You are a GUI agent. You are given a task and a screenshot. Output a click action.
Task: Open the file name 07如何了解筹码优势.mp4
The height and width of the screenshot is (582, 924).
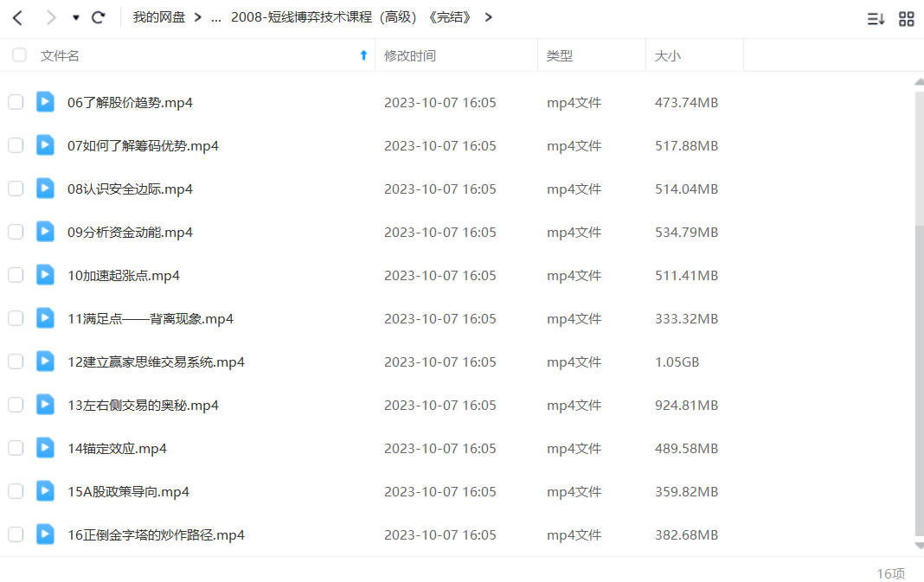[144, 145]
